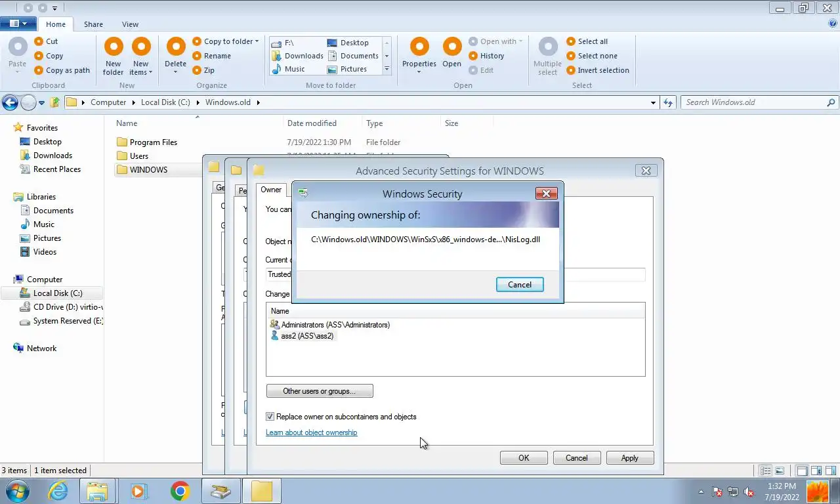Image resolution: width=840 pixels, height=504 pixels.
Task: Click the Open ribbon button
Action: [451, 52]
